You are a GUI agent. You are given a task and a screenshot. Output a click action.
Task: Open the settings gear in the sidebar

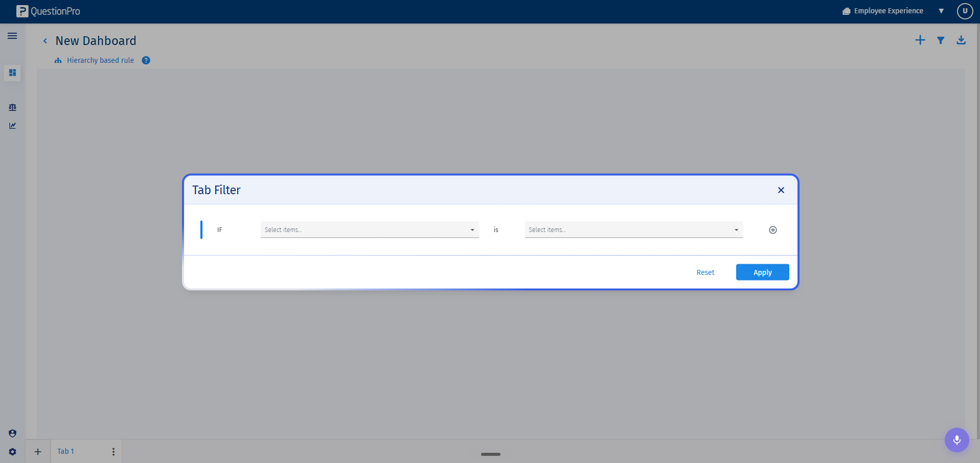point(12,452)
